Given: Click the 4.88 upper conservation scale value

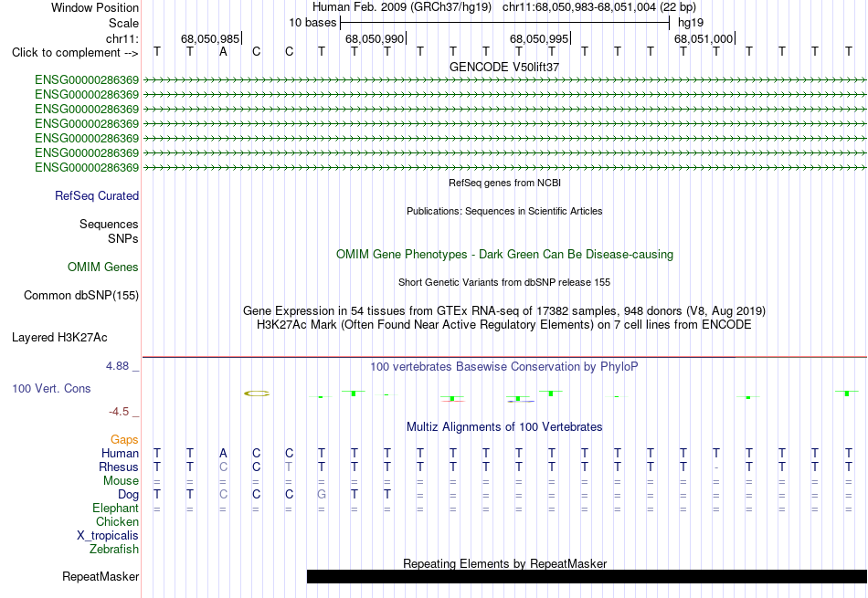Looking at the screenshot, I should [117, 366].
